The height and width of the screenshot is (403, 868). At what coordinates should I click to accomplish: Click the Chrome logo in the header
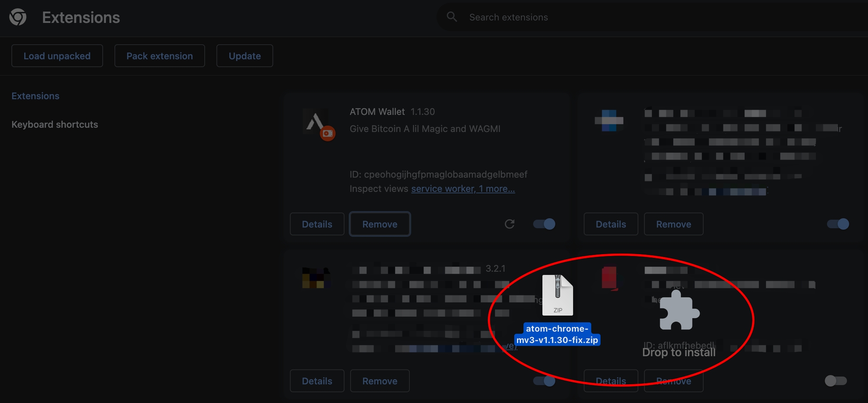[18, 17]
